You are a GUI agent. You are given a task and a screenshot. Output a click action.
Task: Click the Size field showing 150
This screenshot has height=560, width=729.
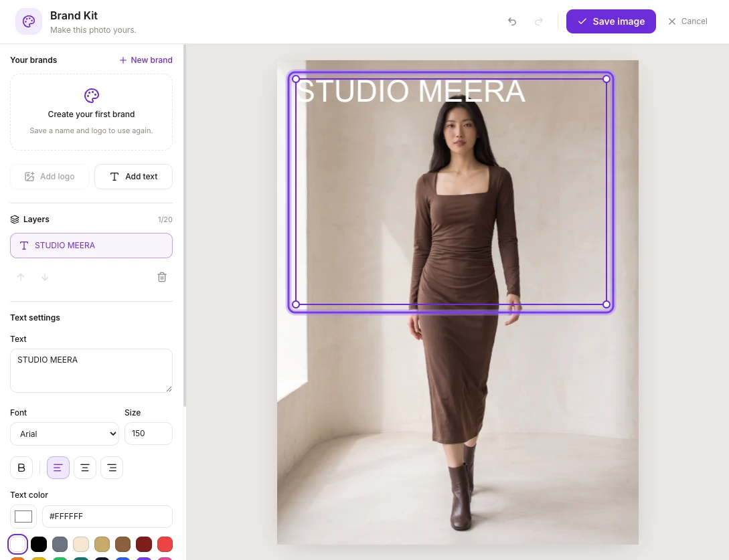[149, 434]
